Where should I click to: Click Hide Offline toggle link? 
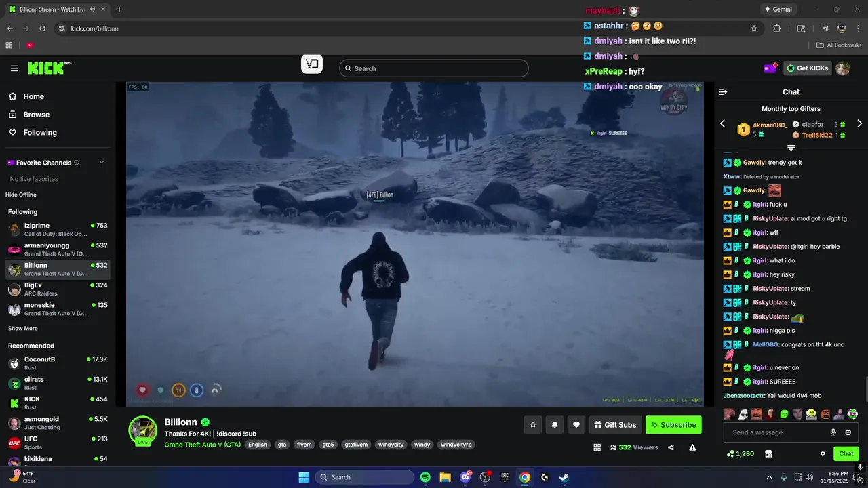(x=21, y=195)
